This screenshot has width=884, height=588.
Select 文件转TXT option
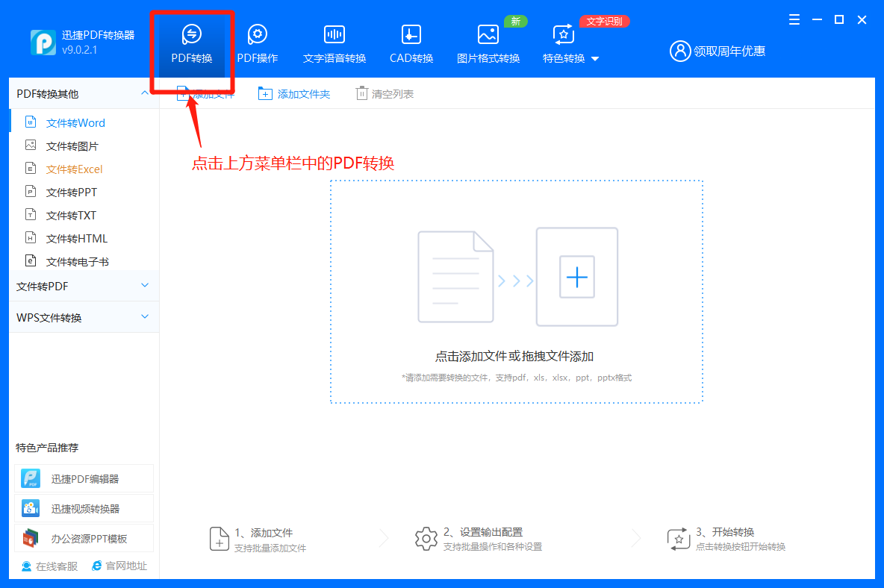click(x=71, y=216)
